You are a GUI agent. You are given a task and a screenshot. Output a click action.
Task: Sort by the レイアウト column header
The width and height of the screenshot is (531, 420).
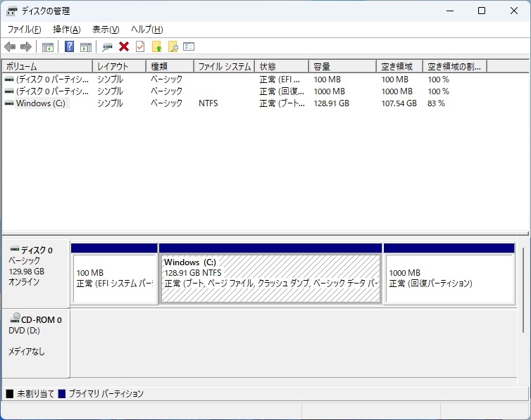tap(120, 66)
